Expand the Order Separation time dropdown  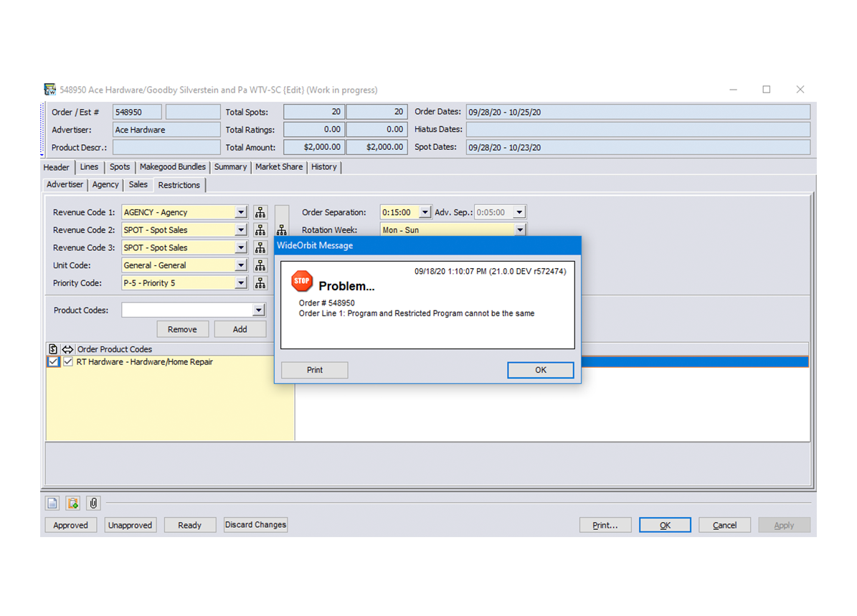(425, 212)
